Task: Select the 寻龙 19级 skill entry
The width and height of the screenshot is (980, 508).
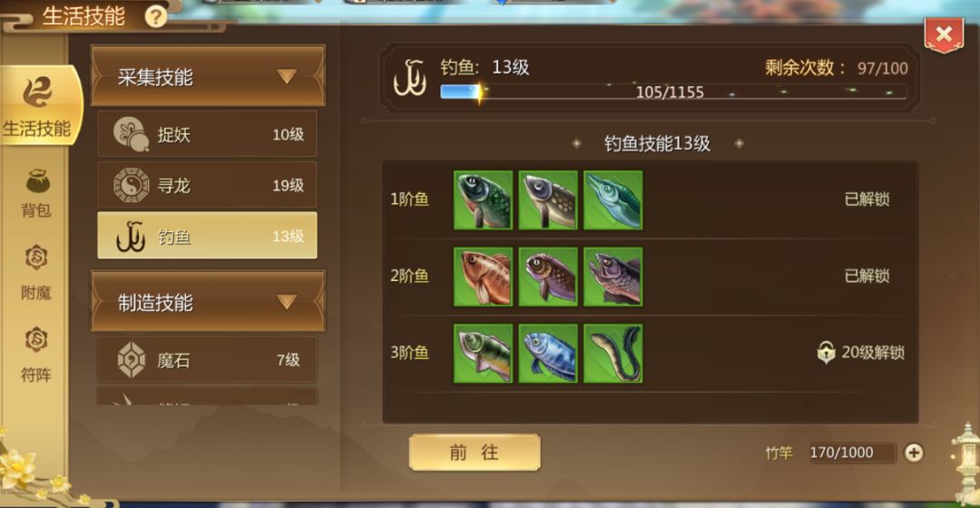Action: (x=207, y=185)
